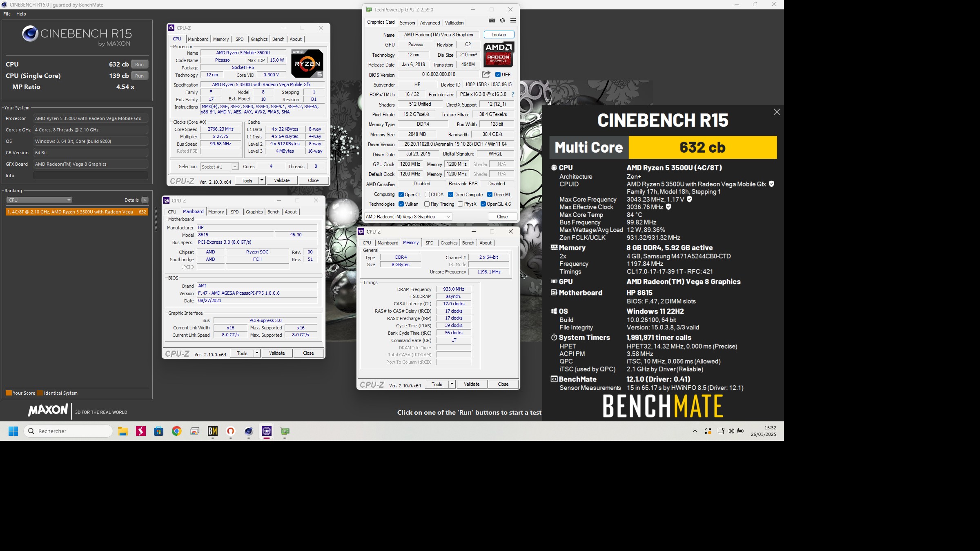Viewport: 980px width, 551px height.
Task: Click the red circular app icon in taskbar
Action: (231, 431)
